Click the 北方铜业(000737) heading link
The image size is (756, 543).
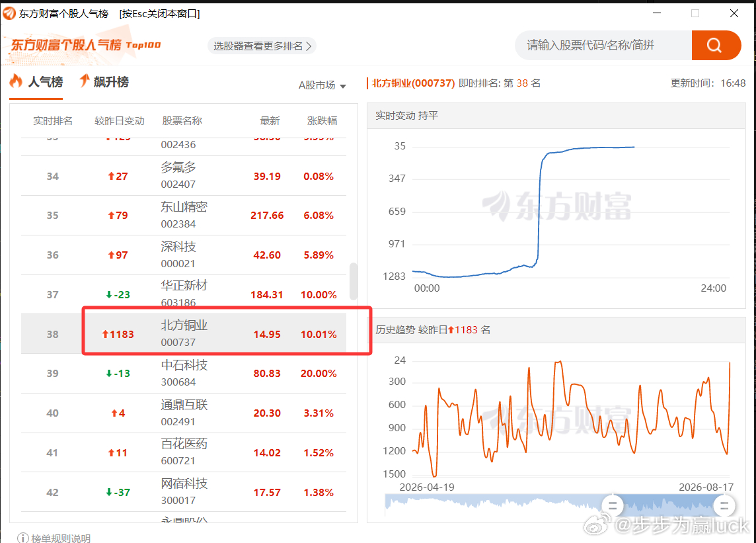tap(413, 83)
